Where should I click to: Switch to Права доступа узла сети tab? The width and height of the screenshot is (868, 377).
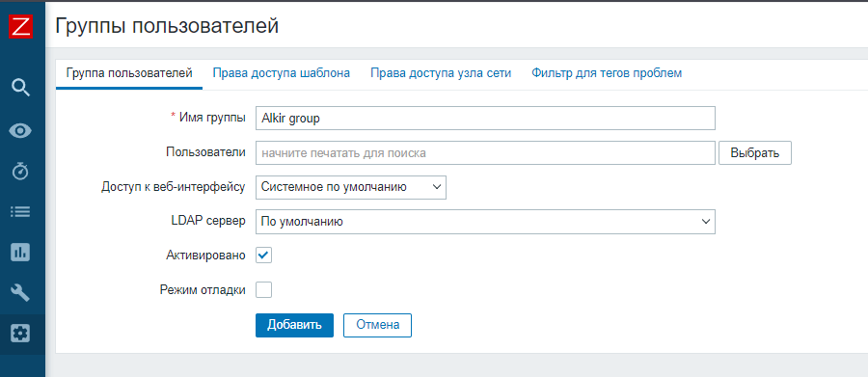(441, 73)
